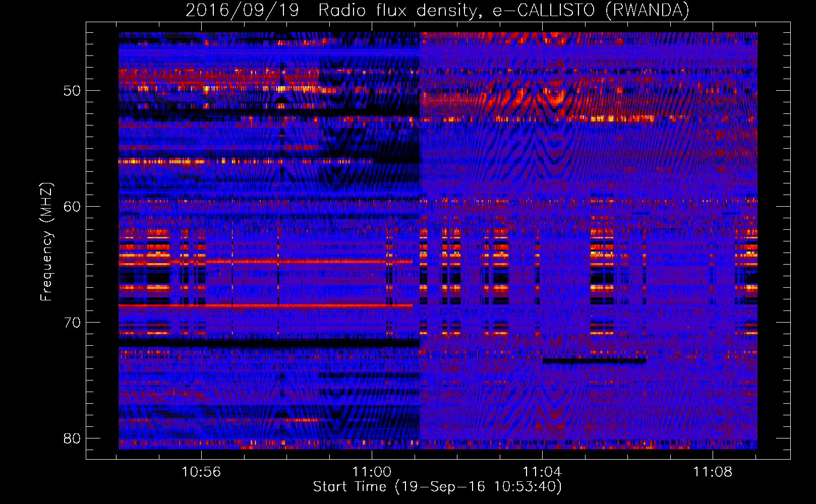Viewport: 816px width, 504px height.
Task: Click the 11:00 time tick label
Action: (372, 472)
